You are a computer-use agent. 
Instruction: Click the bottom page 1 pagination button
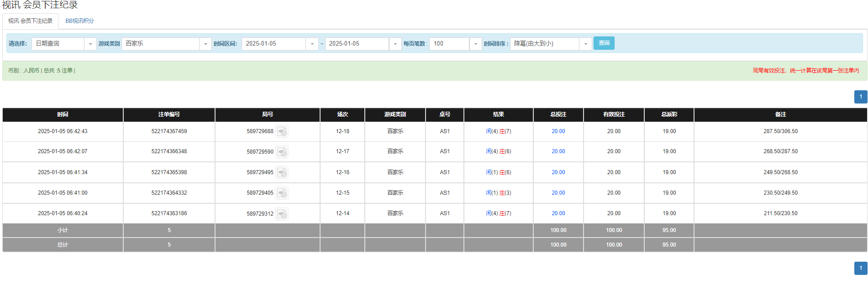(x=860, y=268)
